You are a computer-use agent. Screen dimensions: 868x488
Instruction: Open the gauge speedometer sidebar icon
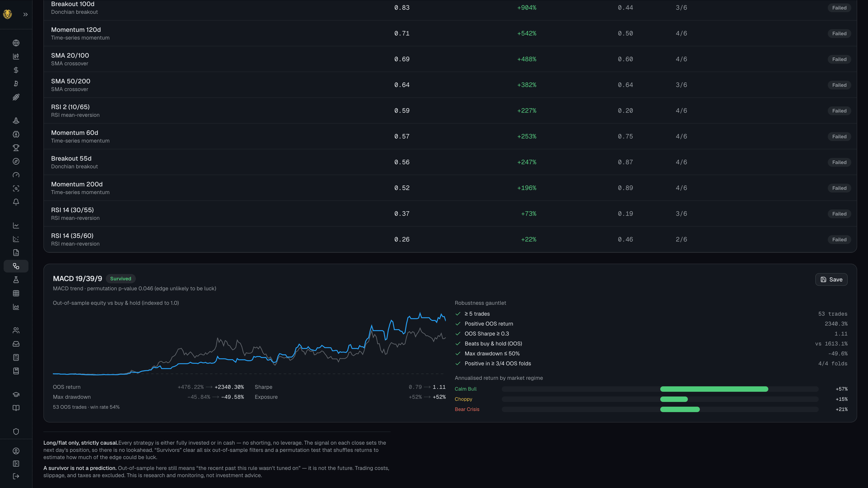coord(16,175)
